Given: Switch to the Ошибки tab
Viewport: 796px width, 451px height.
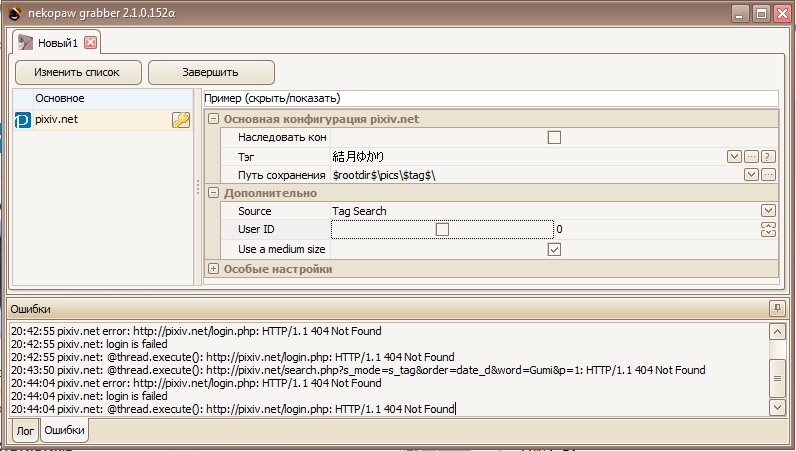Looking at the screenshot, I should (64, 430).
